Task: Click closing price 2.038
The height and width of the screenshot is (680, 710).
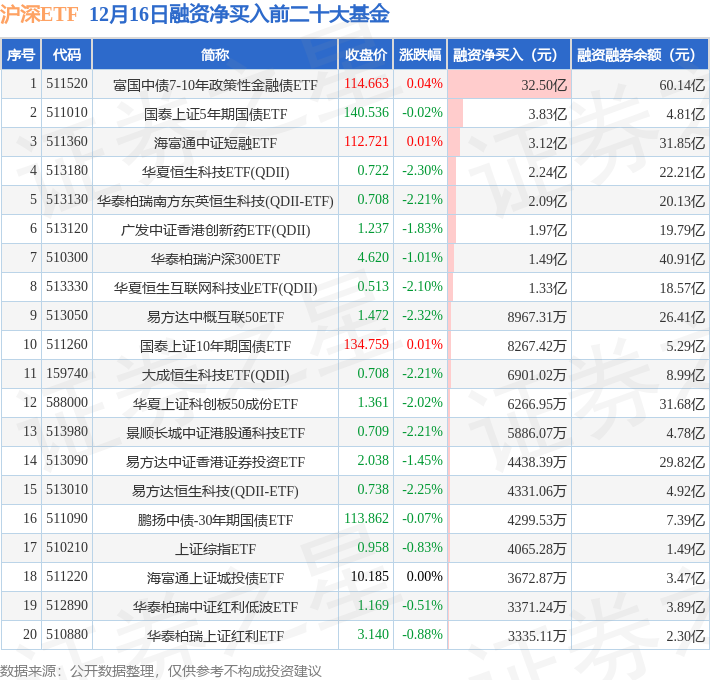Action: (x=373, y=460)
